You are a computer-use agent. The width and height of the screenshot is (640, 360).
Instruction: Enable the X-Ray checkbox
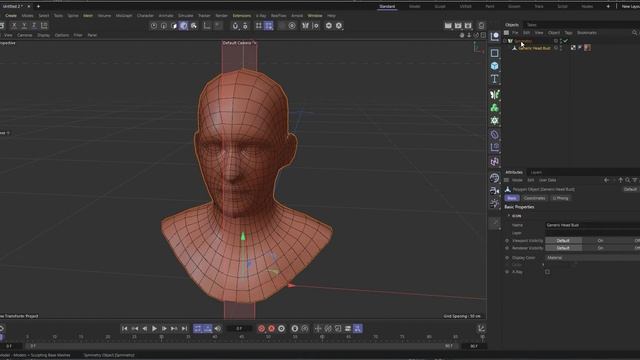point(547,272)
